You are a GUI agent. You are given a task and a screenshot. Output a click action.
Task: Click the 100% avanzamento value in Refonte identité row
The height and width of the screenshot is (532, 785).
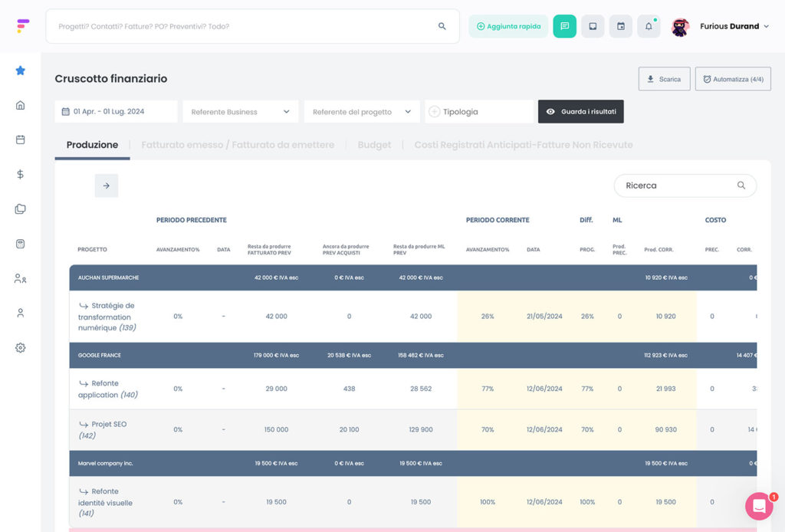point(487,502)
